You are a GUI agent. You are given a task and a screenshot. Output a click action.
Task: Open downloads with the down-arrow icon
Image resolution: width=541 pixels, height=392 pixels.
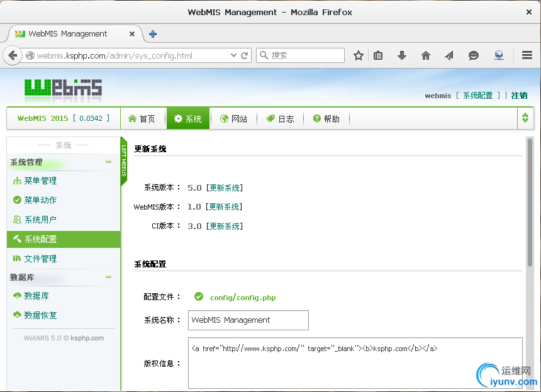click(402, 55)
